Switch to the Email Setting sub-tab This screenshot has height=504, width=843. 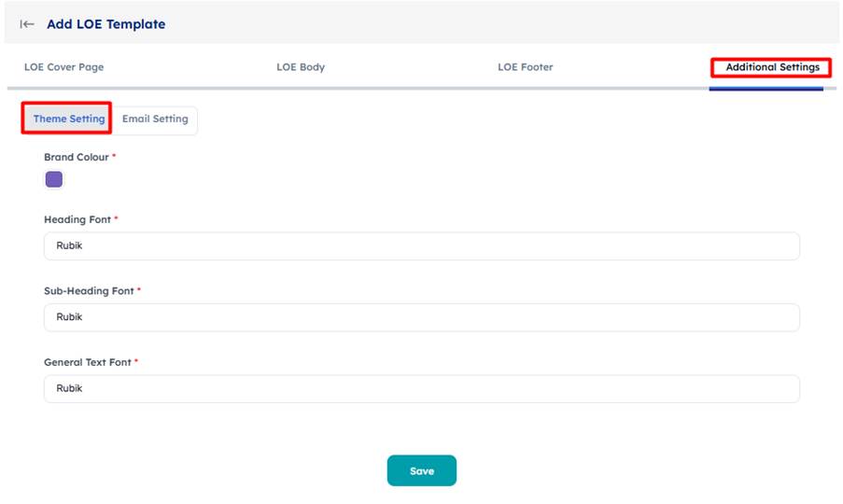pyautogui.click(x=155, y=119)
